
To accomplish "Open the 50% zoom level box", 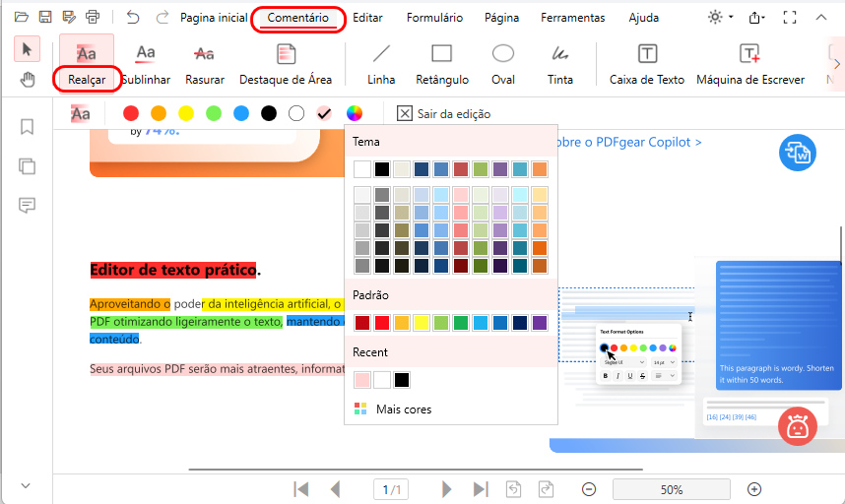I will (672, 489).
